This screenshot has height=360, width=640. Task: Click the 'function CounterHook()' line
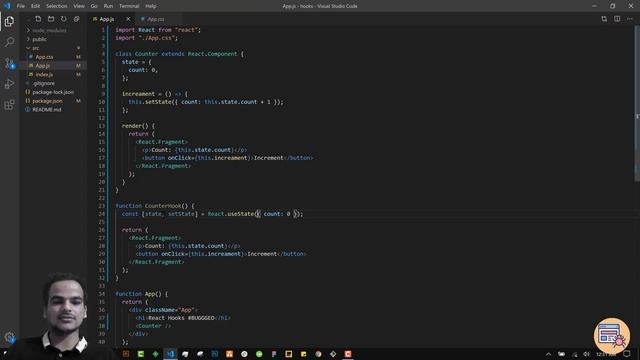pyautogui.click(x=155, y=206)
